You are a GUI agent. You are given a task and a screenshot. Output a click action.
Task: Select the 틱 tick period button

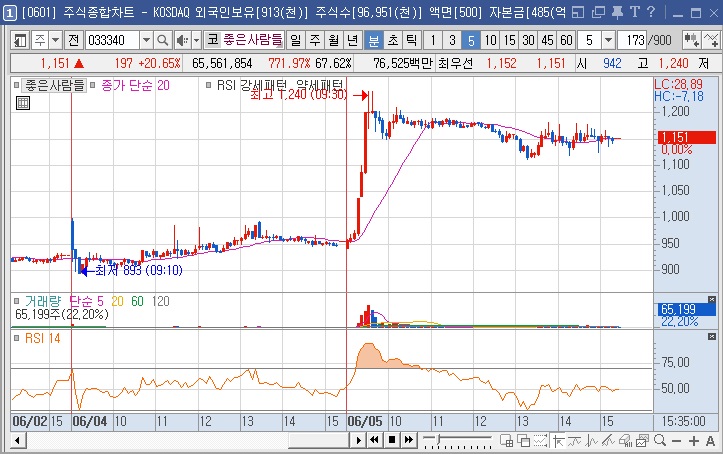(x=412, y=41)
